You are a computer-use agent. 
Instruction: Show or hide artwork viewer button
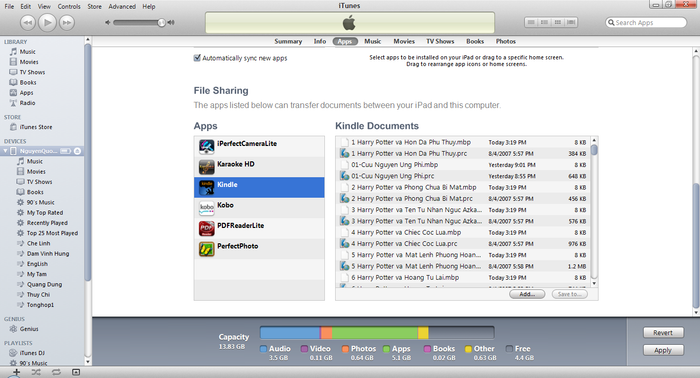click(x=76, y=372)
